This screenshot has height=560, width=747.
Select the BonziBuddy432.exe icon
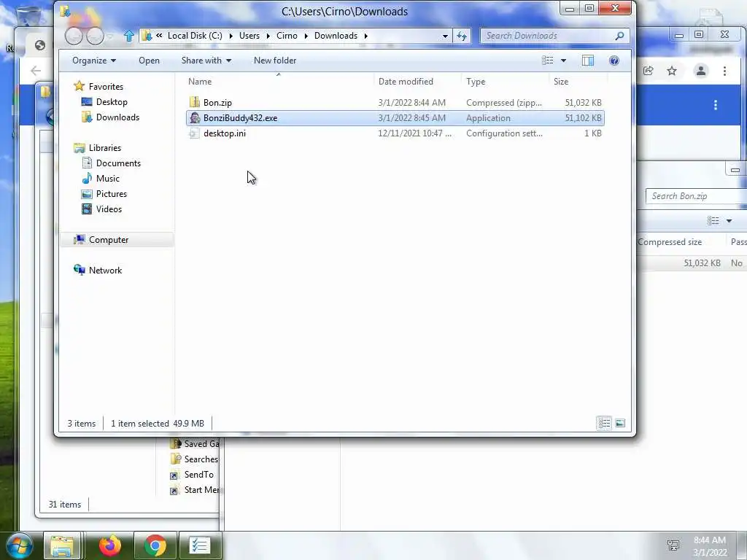(x=194, y=117)
